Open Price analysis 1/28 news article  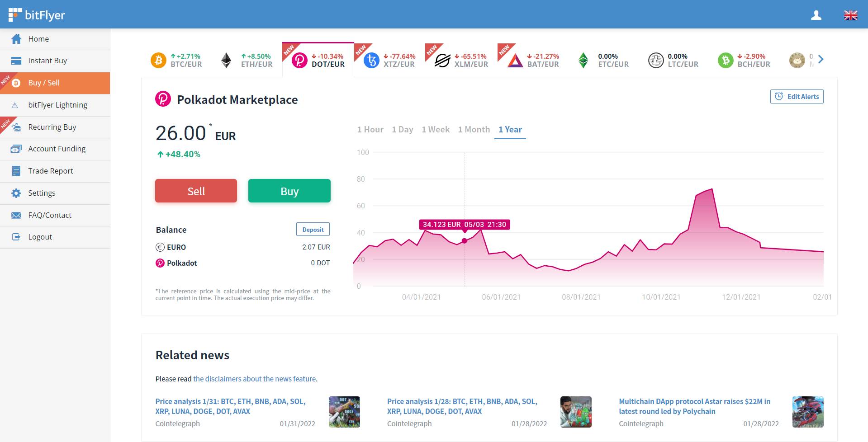462,406
